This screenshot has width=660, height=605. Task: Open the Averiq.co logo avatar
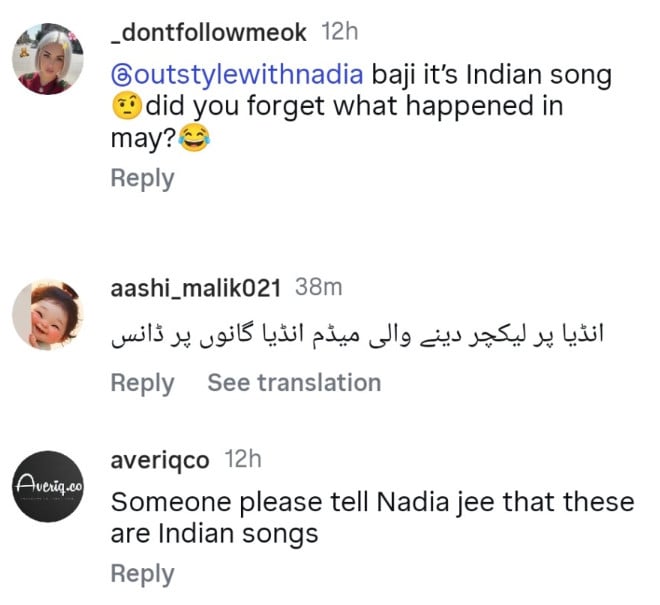click(x=46, y=486)
